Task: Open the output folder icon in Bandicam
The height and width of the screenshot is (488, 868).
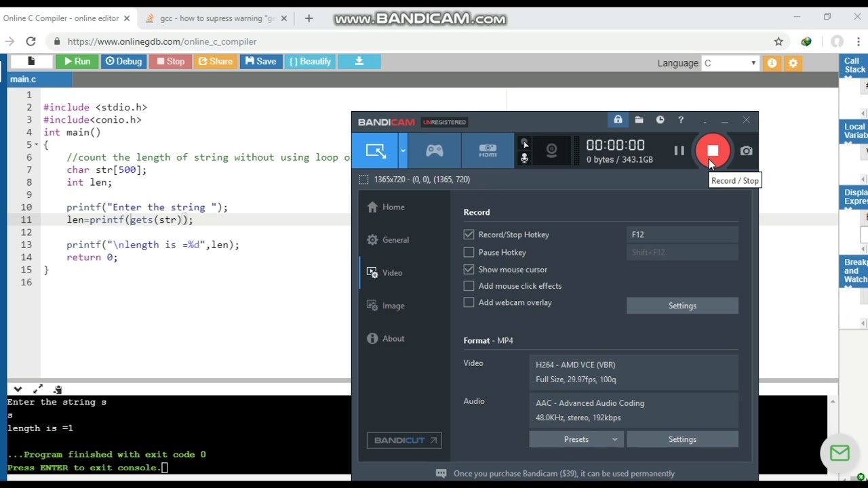Action: coord(639,120)
